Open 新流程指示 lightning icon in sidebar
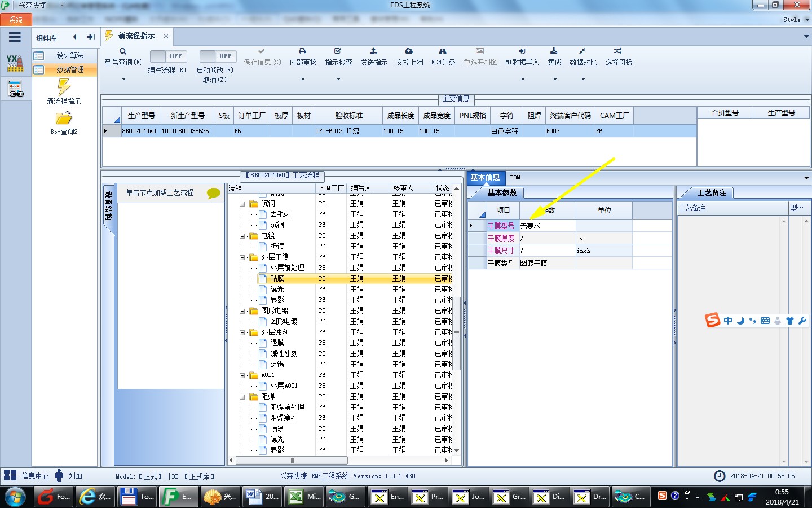The image size is (812, 508). (64, 86)
